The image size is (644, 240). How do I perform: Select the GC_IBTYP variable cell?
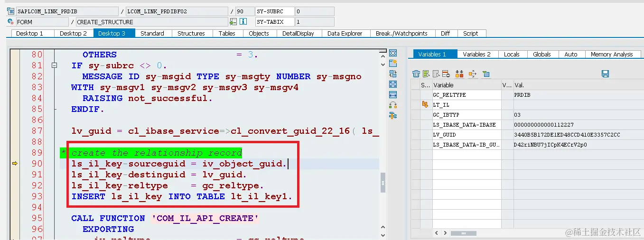click(x=466, y=115)
